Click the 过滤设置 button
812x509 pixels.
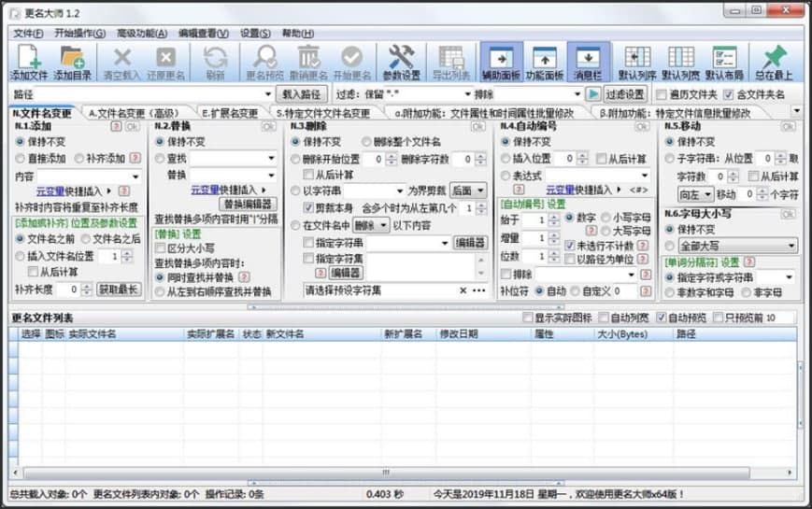[625, 94]
